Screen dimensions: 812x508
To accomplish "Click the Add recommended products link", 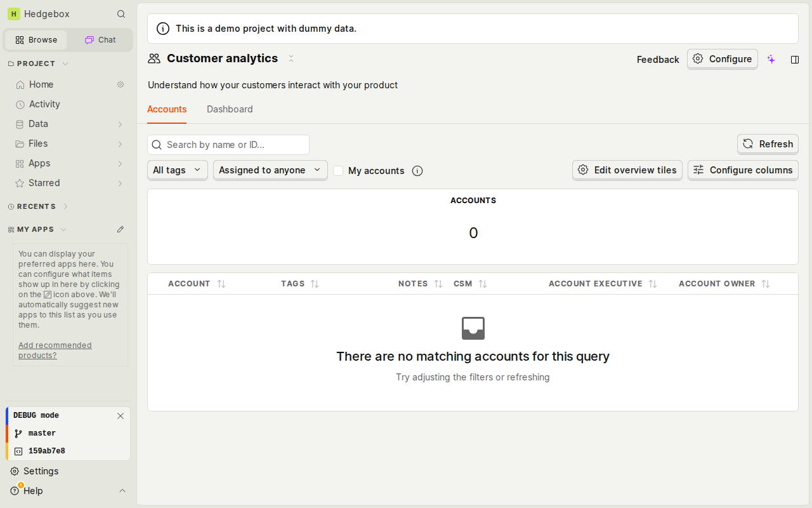I will (55, 351).
